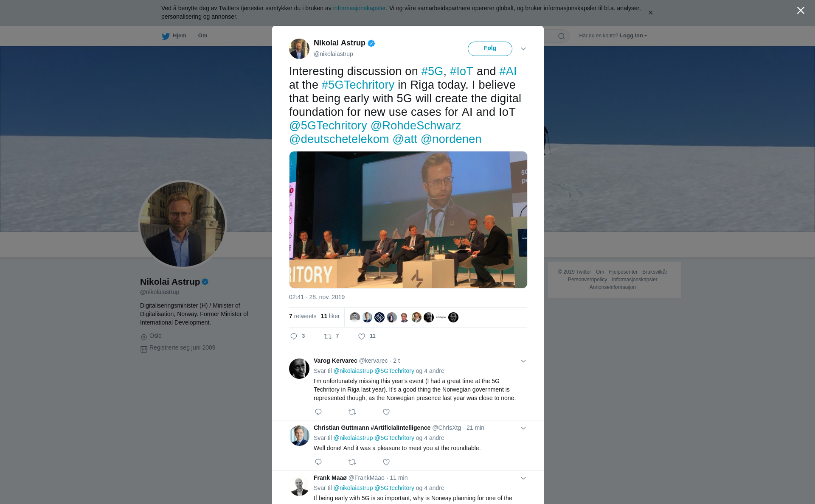Screen dimensions: 815x504
Task: Click the reply icon under the main tweet
Action: (294, 336)
